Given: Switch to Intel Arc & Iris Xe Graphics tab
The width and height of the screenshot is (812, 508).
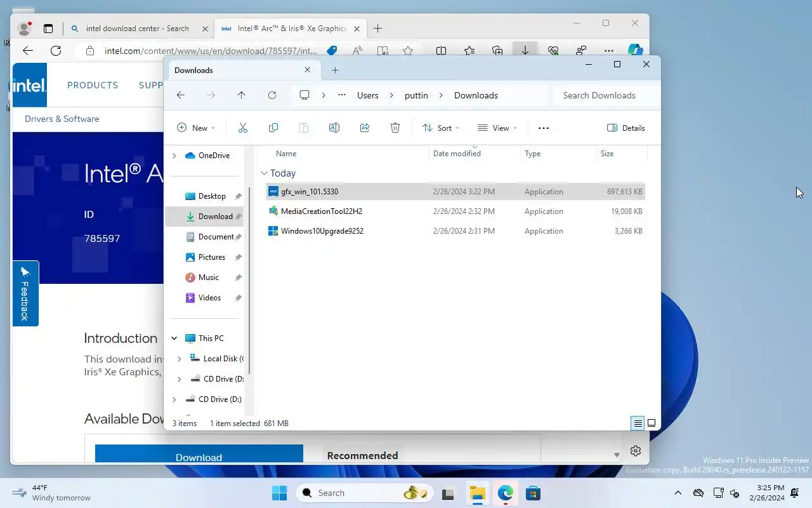Looking at the screenshot, I should click(x=291, y=29).
